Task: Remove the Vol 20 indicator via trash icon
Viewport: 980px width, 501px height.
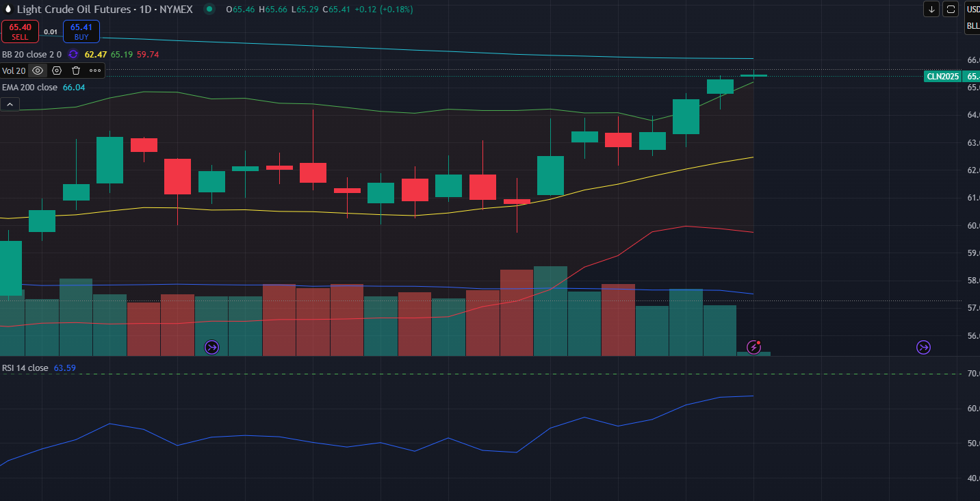Action: [76, 70]
